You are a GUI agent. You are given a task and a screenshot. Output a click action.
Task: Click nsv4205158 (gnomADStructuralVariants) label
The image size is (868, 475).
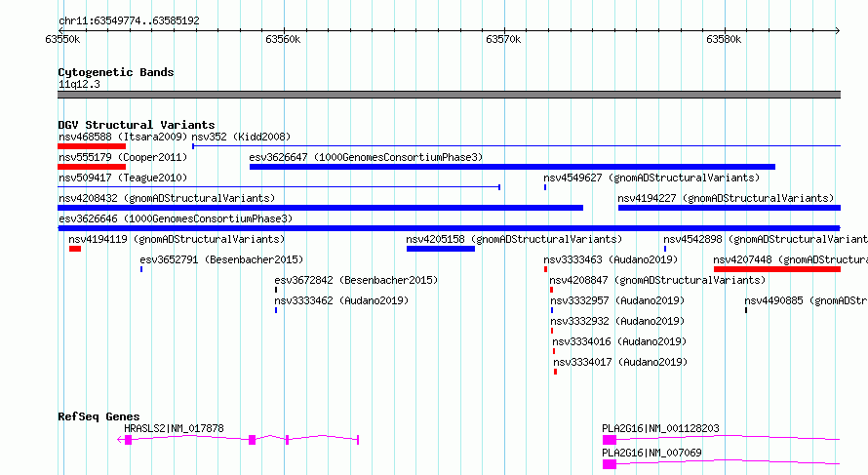(x=514, y=239)
